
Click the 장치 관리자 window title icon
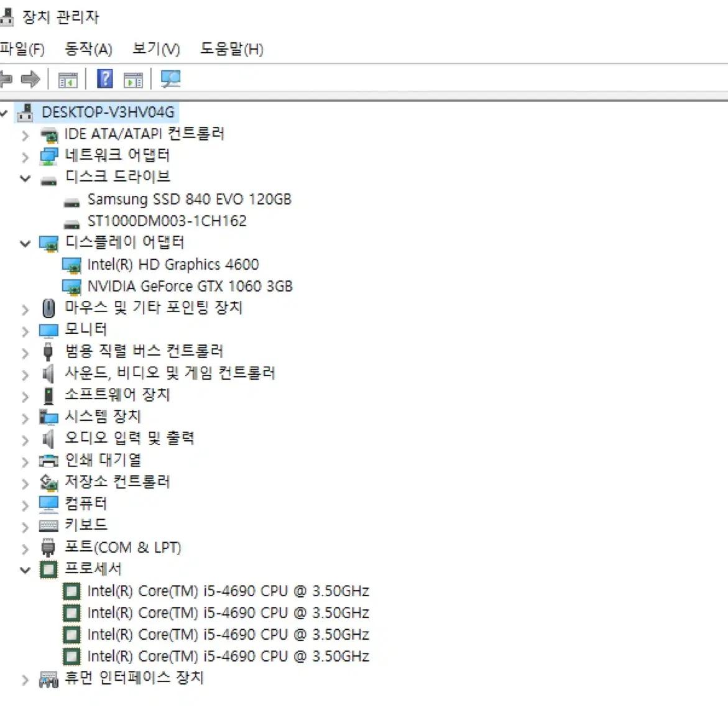click(x=6, y=17)
